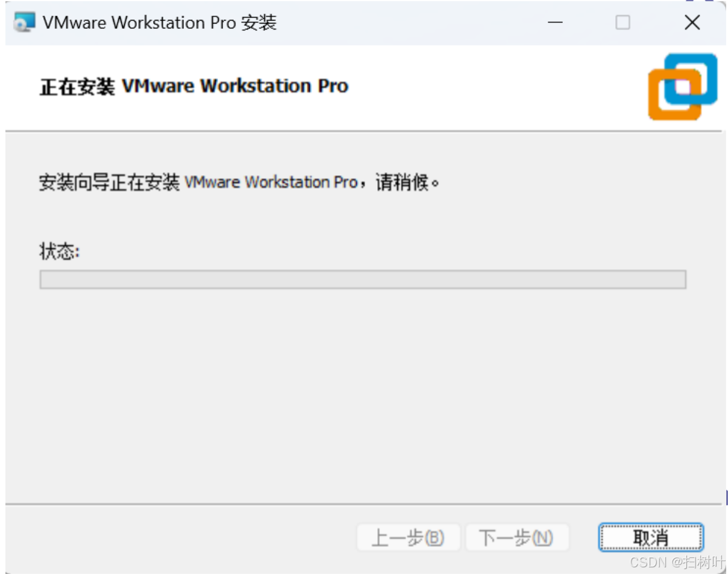This screenshot has height=574, width=728.
Task: Click the 安装向导正在安装 please-wait message
Action: click(239, 181)
